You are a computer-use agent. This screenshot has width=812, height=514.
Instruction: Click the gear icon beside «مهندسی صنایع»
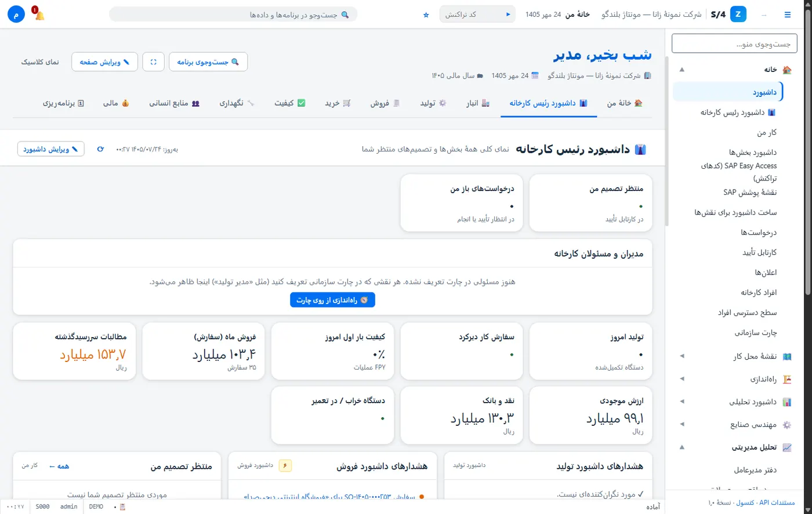(x=787, y=425)
